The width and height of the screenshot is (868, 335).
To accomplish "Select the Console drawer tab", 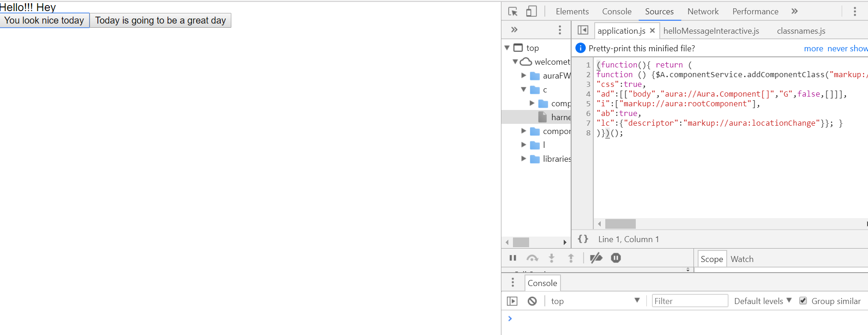I will (542, 283).
